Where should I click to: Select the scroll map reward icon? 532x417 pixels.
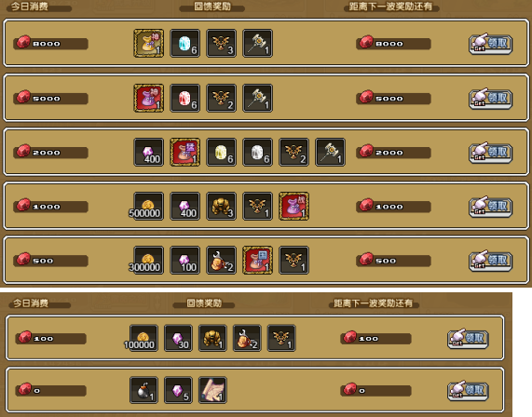click(212, 390)
